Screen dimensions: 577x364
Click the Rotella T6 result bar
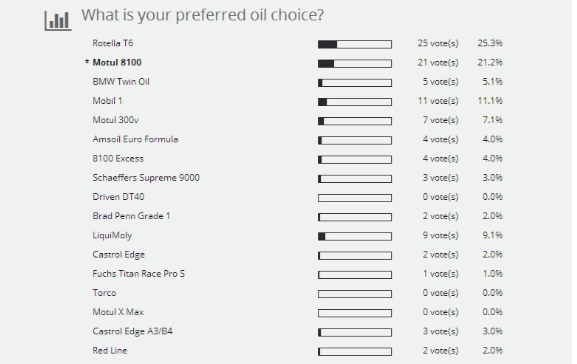[x=355, y=45]
